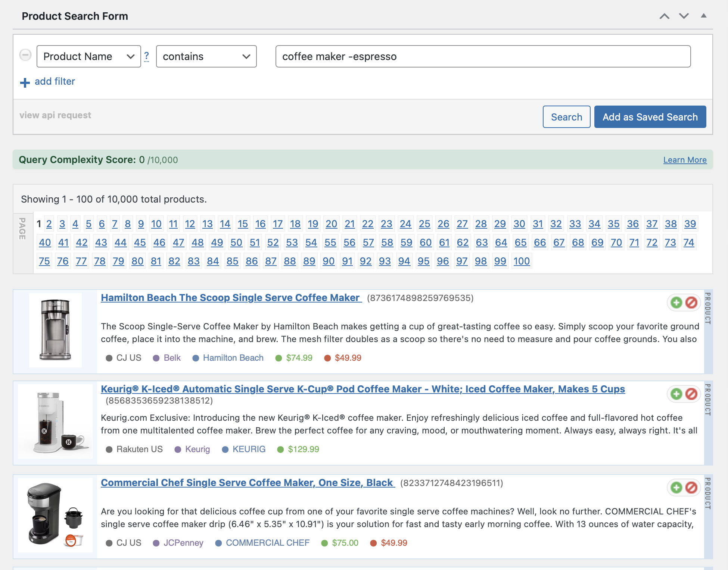Block the Hamilton Beach Scoop product with the red icon

691,303
